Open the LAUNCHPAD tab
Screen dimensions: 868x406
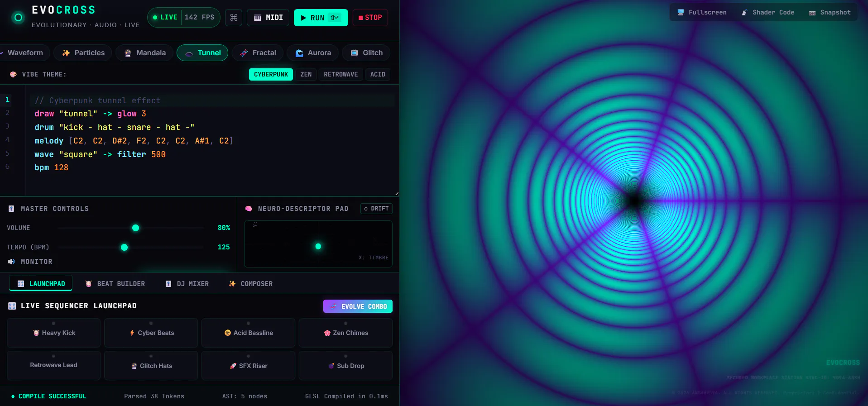point(41,284)
